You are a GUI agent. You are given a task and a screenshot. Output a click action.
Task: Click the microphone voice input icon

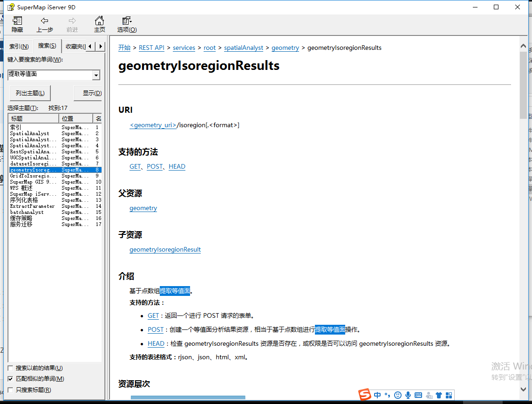408,395
